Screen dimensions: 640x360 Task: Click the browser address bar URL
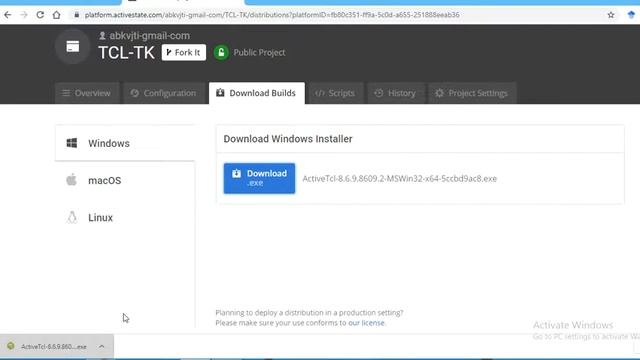(272, 15)
